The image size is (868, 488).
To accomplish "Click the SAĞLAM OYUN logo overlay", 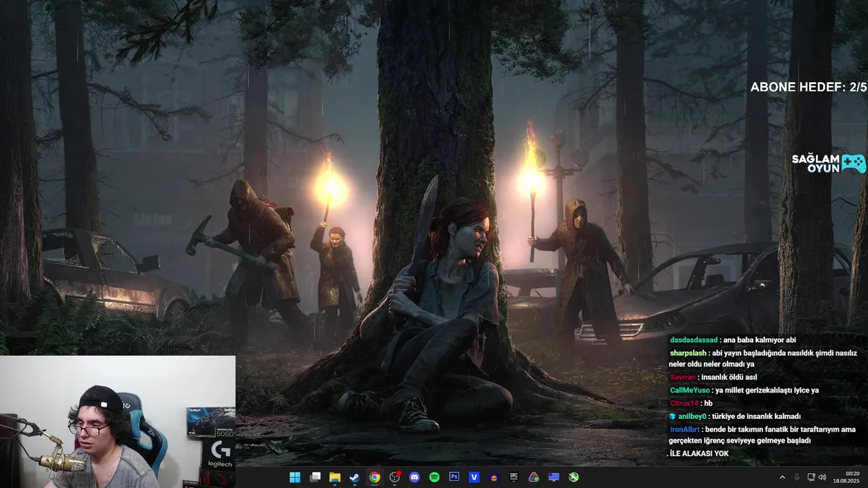I will [x=829, y=163].
